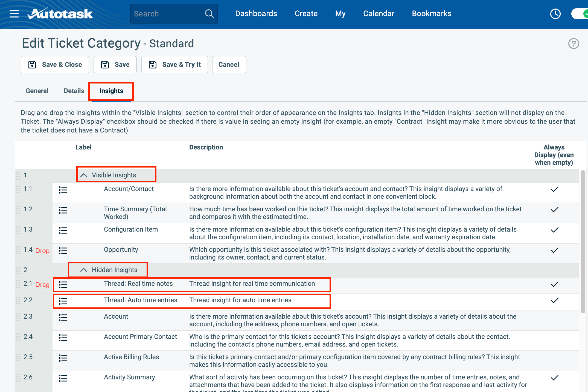The image size is (588, 392).
Task: Collapse the Hidden Insights section
Action: (84, 270)
